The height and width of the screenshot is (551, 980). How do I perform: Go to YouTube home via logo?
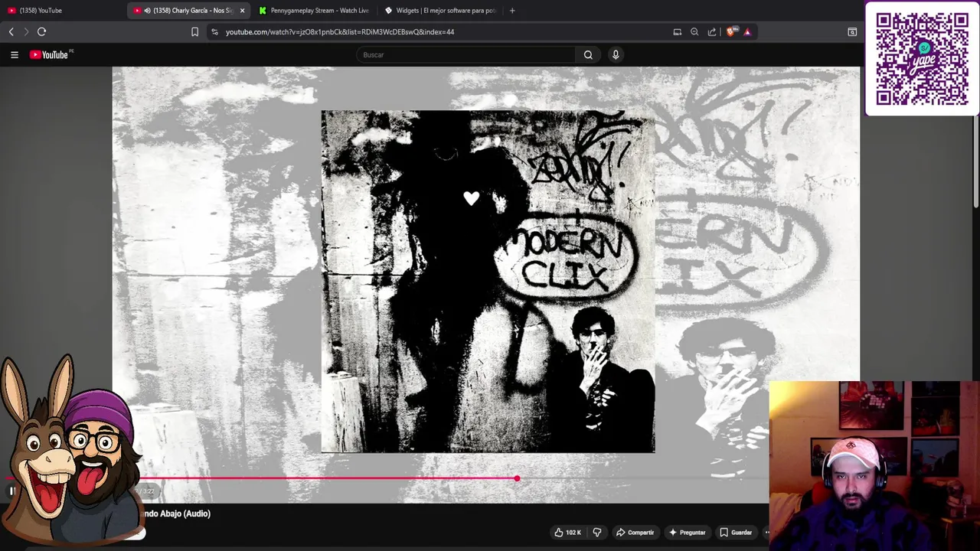pyautogui.click(x=51, y=54)
